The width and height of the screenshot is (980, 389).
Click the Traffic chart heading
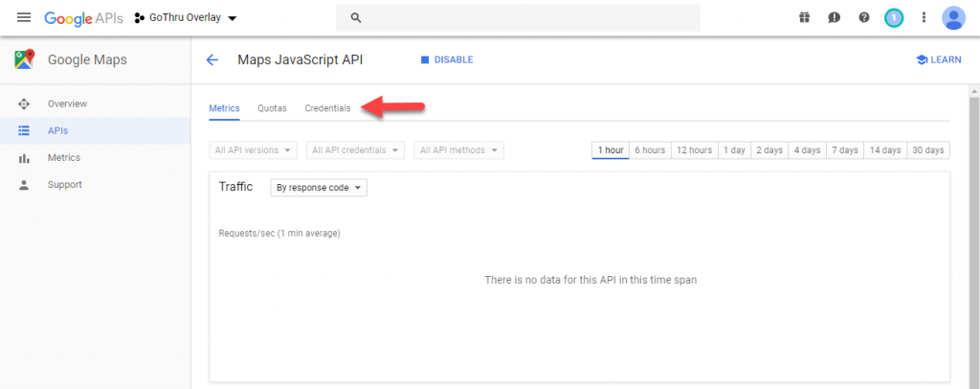235,187
